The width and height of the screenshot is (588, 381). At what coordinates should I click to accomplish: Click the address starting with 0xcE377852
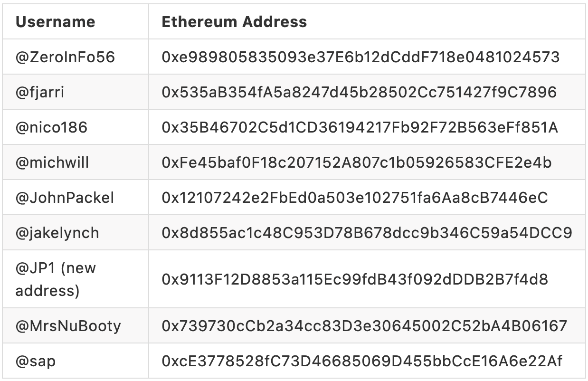[362, 361]
